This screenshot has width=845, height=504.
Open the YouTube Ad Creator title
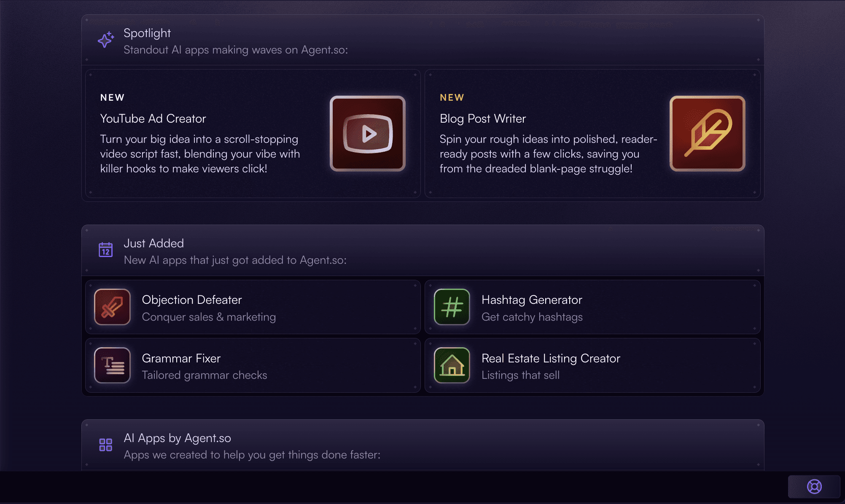coord(153,119)
